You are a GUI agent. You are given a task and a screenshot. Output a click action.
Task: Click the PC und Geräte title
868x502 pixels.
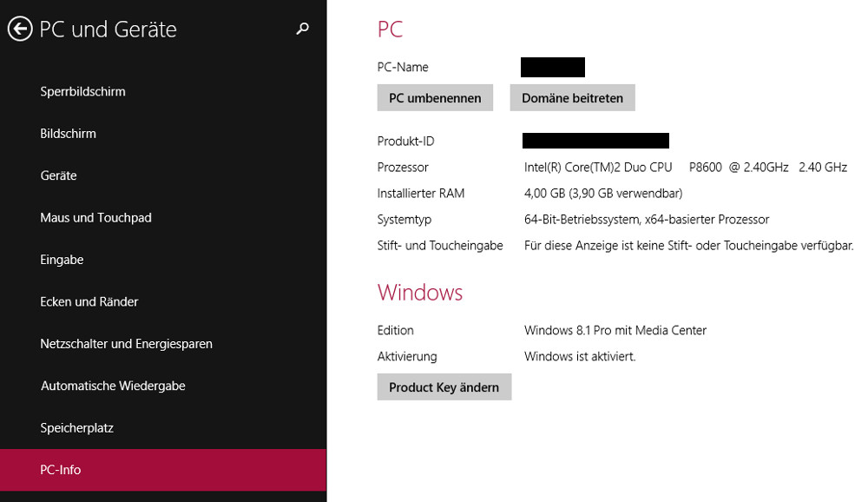point(108,30)
